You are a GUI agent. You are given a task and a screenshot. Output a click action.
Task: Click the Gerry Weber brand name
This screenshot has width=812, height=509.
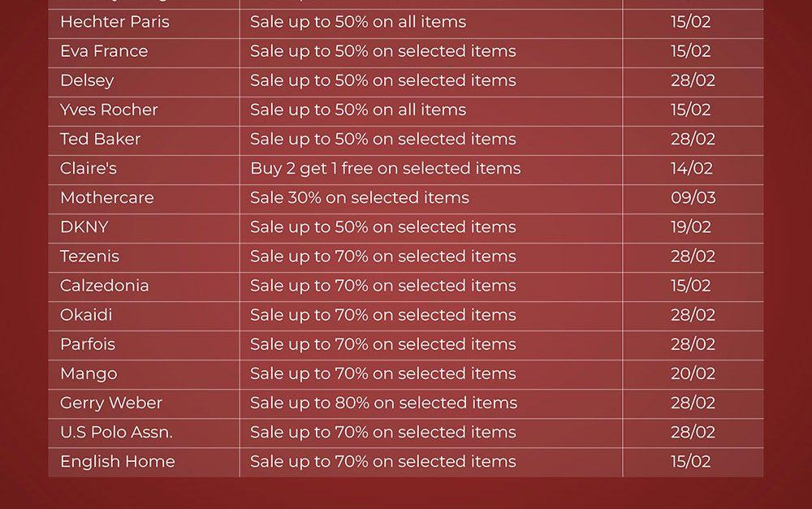[x=111, y=403]
